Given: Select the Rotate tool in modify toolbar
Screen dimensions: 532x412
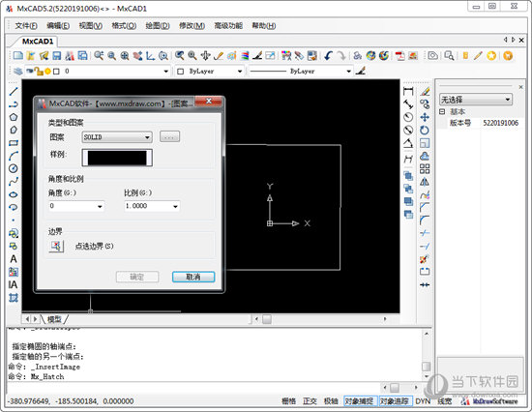Looking at the screenshot, I should point(425,130).
